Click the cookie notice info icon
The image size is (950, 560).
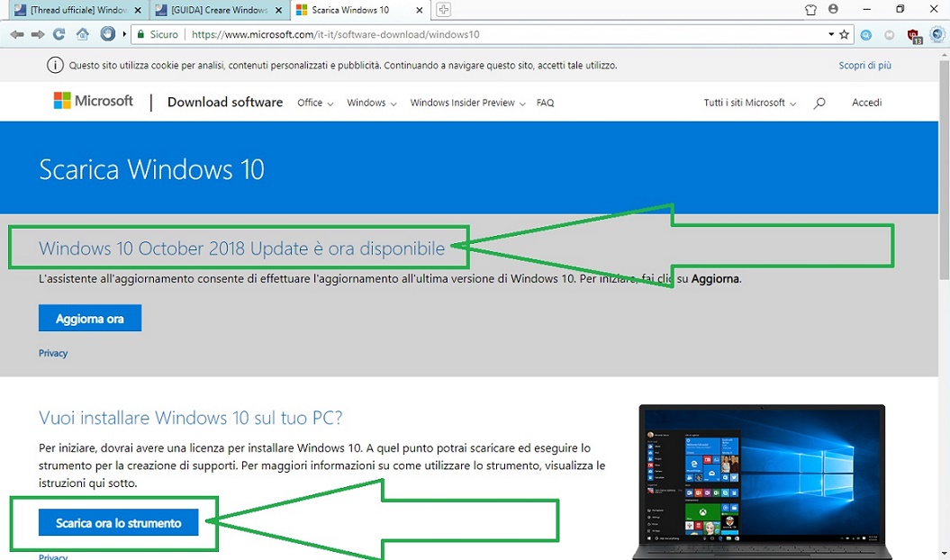pyautogui.click(x=55, y=66)
